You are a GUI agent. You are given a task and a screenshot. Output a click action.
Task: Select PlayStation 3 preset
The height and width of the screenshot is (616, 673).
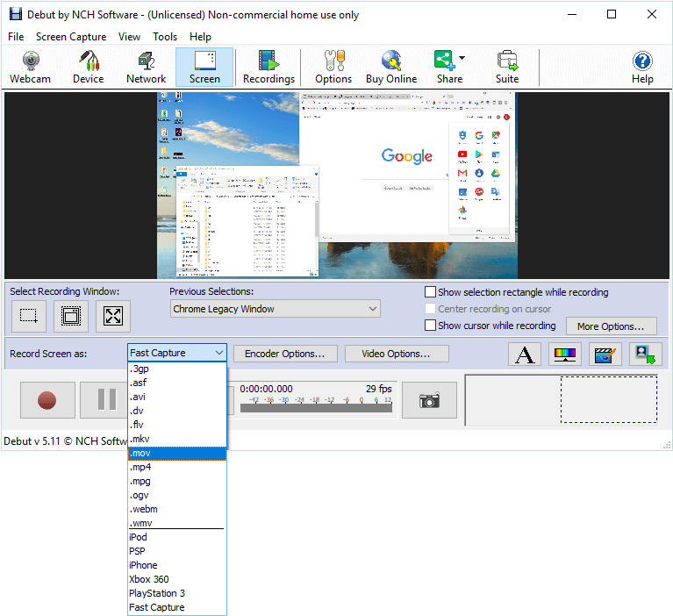tap(177, 593)
